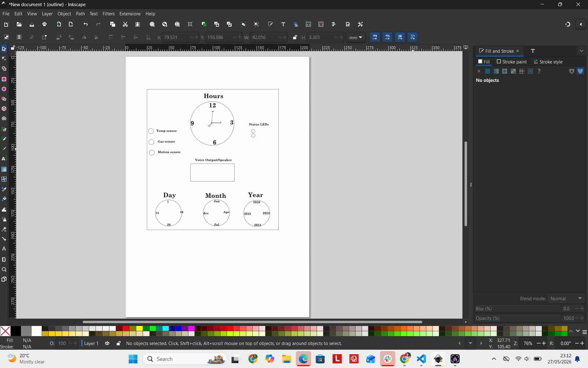
Task: Open the Windows Start menu
Action: pyautogui.click(x=133, y=359)
